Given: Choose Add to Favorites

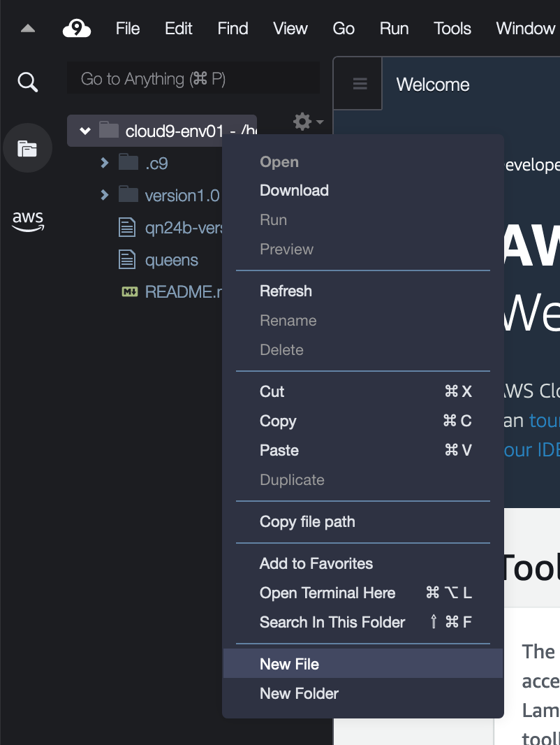Looking at the screenshot, I should [x=362, y=563].
